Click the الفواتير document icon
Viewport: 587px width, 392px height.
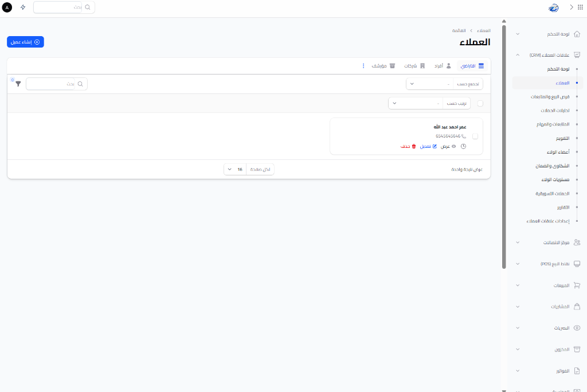click(x=577, y=371)
